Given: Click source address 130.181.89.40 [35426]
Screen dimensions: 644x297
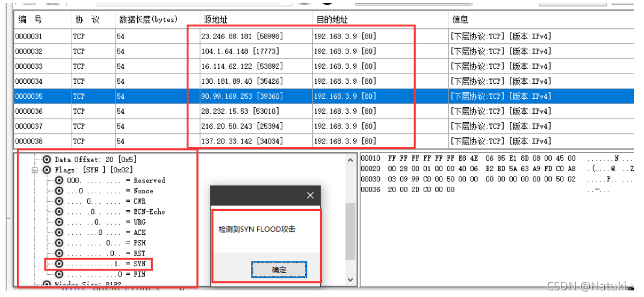Looking at the screenshot, I should tap(243, 81).
